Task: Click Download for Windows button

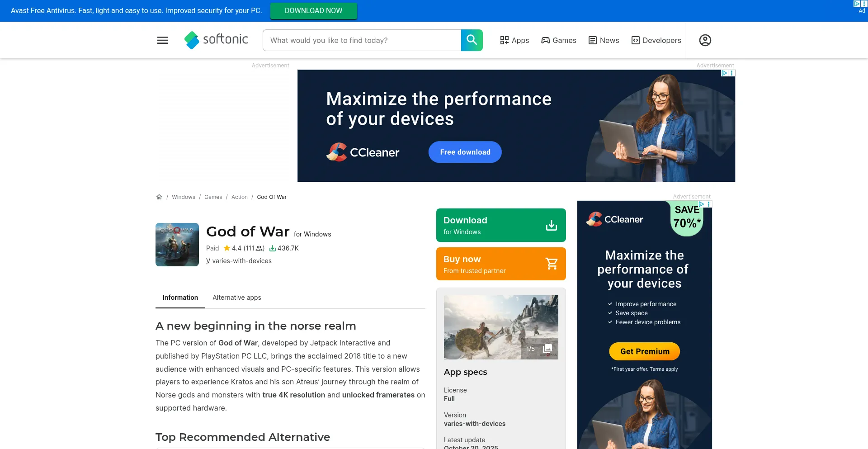Action: pos(501,225)
